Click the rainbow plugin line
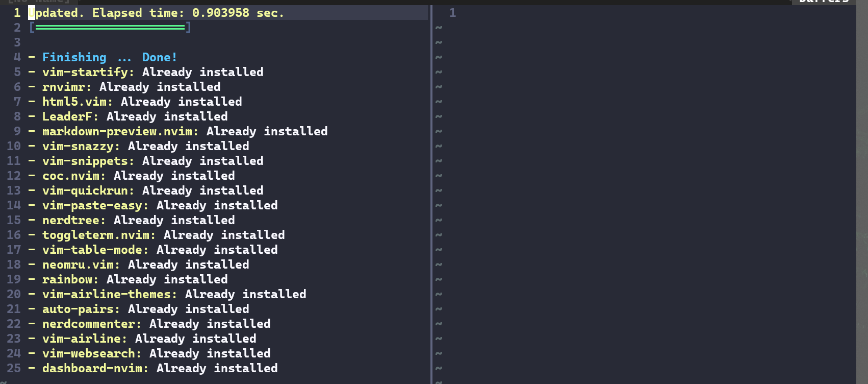Image resolution: width=868 pixels, height=384 pixels. pos(67,279)
